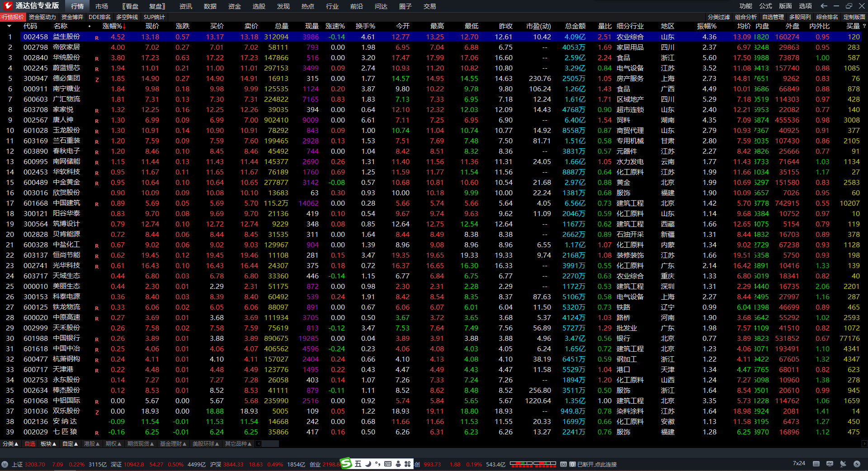Click the 分类过滤 button
The height and width of the screenshot is (471, 868).
tap(719, 17)
